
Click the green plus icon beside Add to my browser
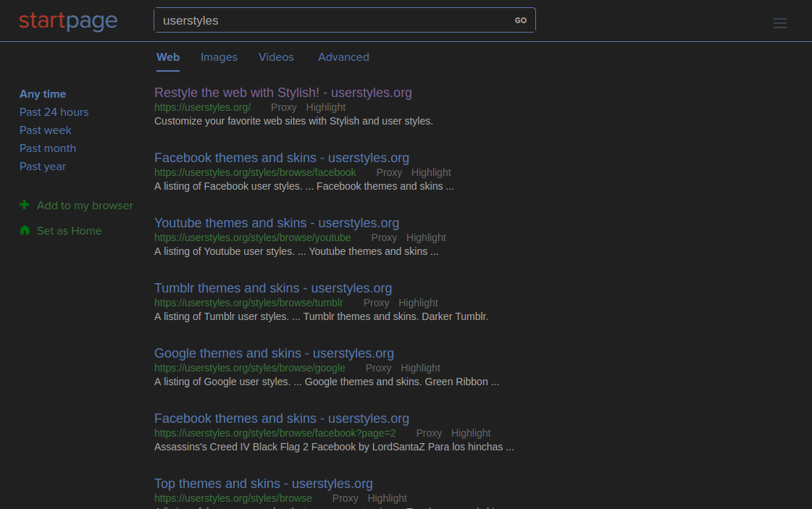(x=25, y=205)
